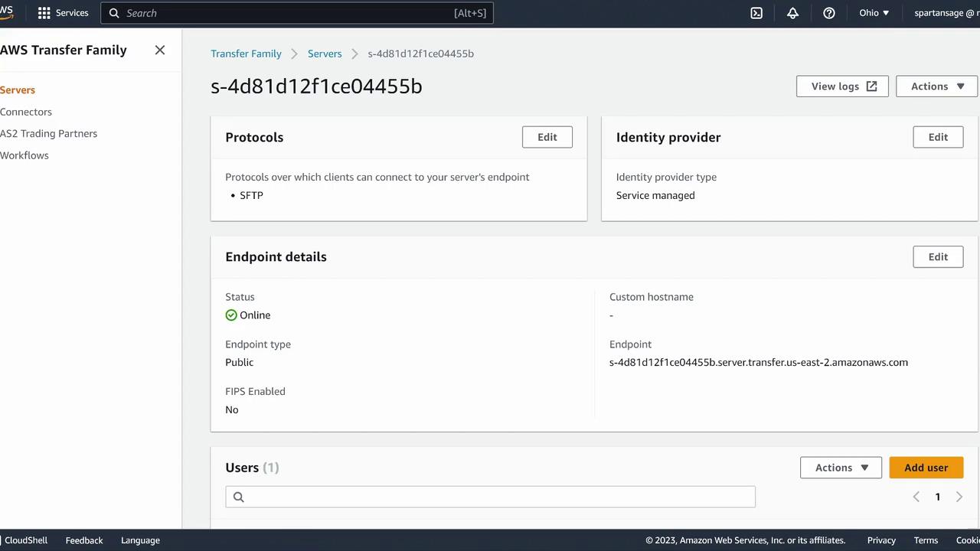Select Connectors in the sidebar

tap(26, 112)
